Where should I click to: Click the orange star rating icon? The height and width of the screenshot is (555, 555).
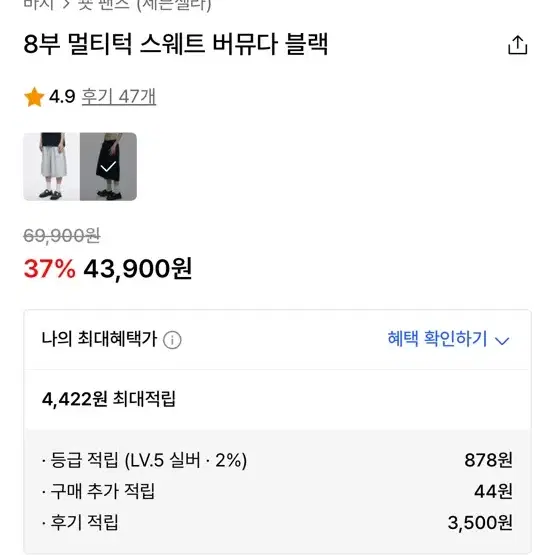34,97
